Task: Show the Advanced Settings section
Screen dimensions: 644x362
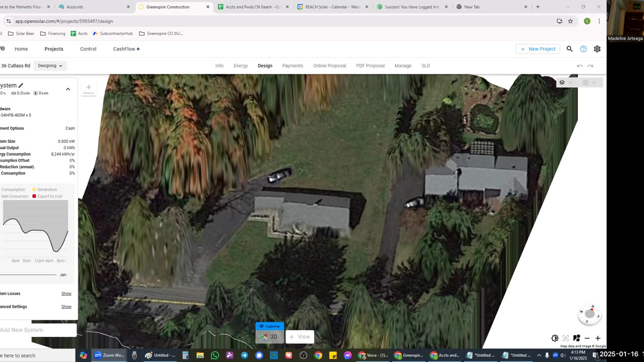Action: [66, 307]
